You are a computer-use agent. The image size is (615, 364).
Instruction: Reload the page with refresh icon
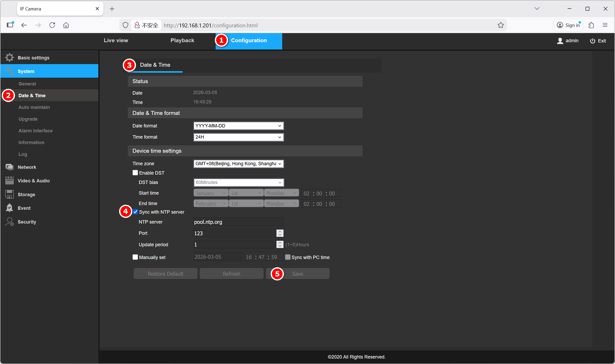coord(52,25)
